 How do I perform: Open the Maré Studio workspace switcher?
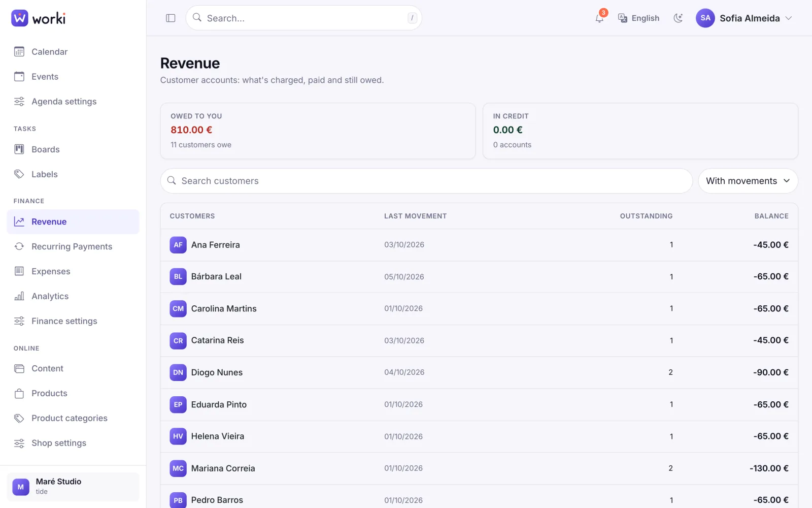click(73, 487)
